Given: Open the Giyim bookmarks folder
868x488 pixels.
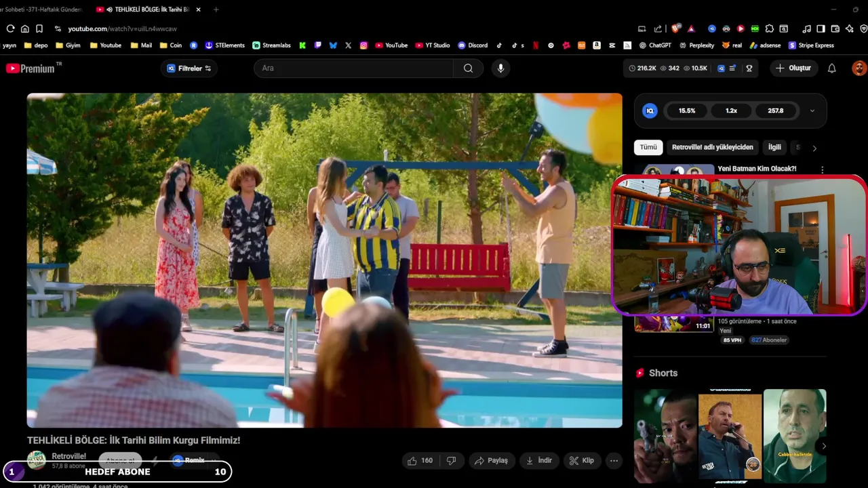Looking at the screenshot, I should [68, 45].
